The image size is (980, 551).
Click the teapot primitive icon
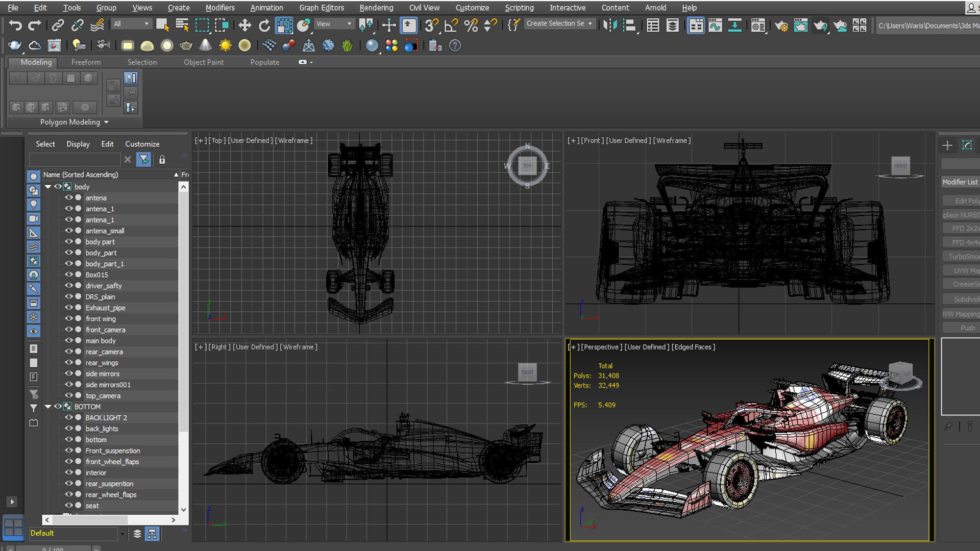[x=186, y=45]
